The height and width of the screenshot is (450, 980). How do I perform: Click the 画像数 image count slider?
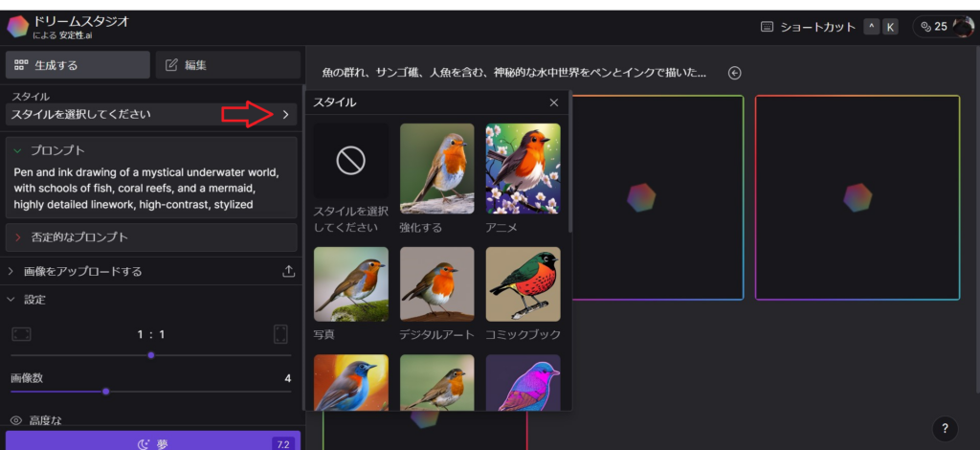coord(105,391)
